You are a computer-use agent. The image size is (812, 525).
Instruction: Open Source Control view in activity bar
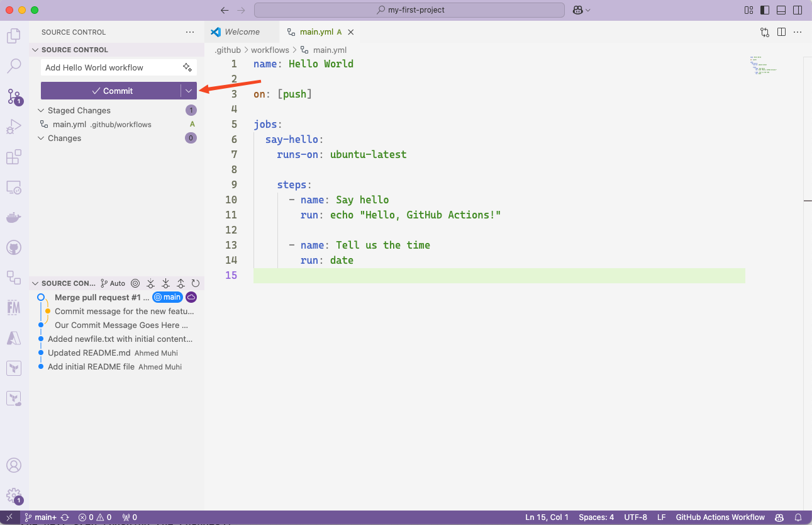[14, 96]
